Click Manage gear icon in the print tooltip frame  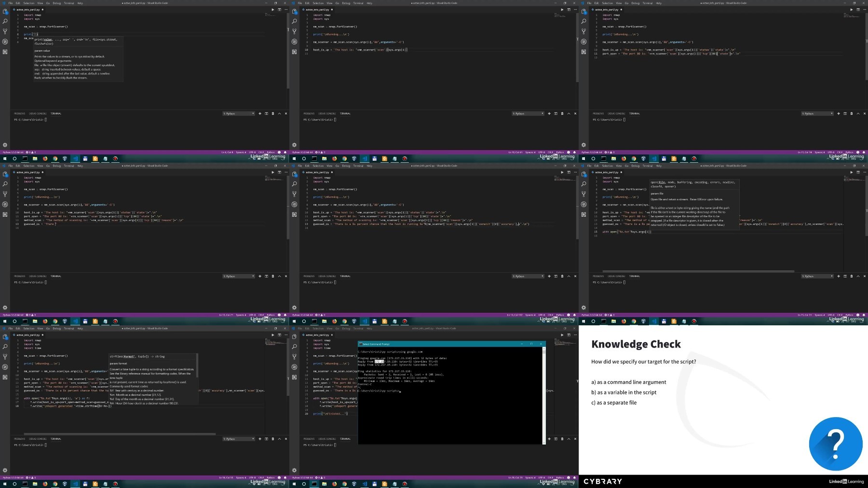point(5,145)
